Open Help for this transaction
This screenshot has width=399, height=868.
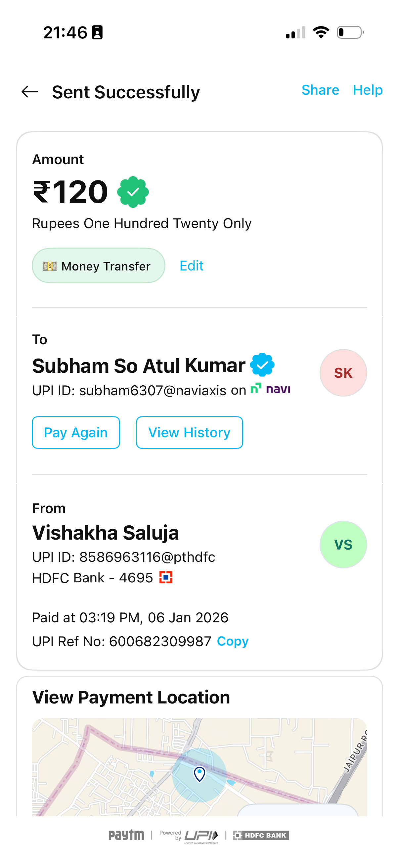[x=367, y=90]
